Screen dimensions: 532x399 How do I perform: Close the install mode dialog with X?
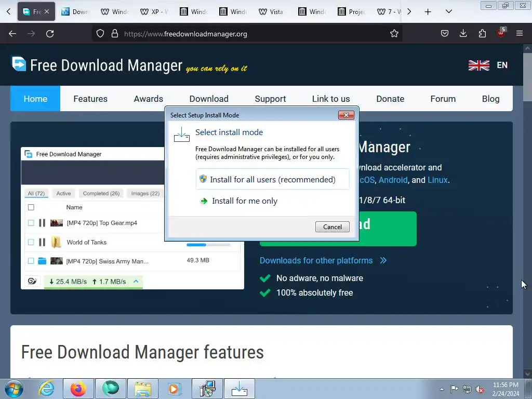click(x=346, y=115)
